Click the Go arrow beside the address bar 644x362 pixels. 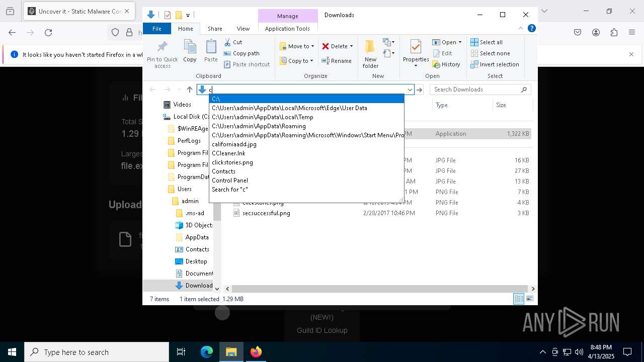(x=420, y=89)
